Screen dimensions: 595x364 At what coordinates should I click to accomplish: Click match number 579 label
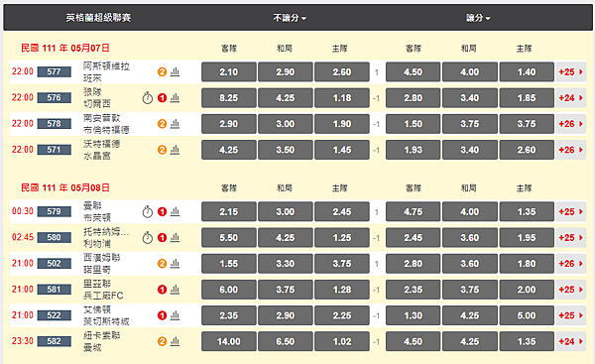tap(55, 211)
